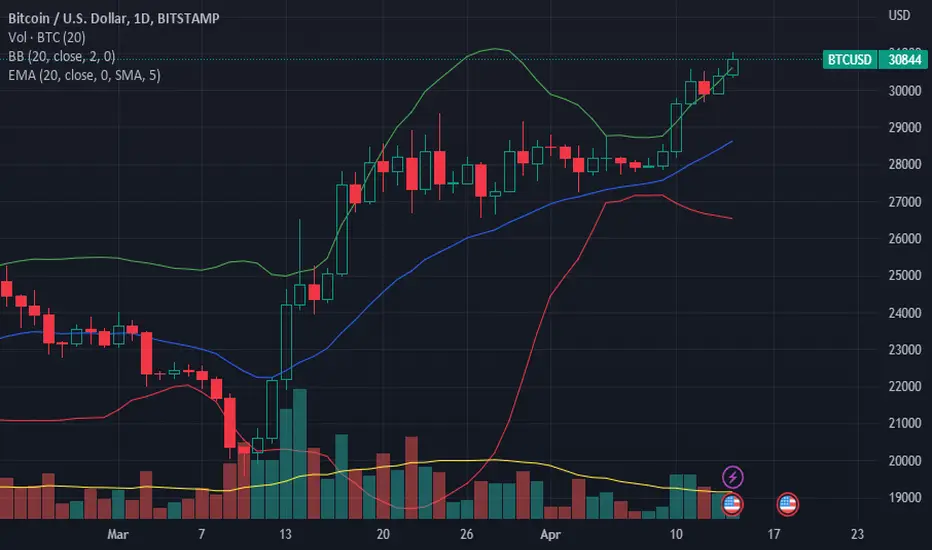Click the 22000 price axis label

[x=904, y=387]
